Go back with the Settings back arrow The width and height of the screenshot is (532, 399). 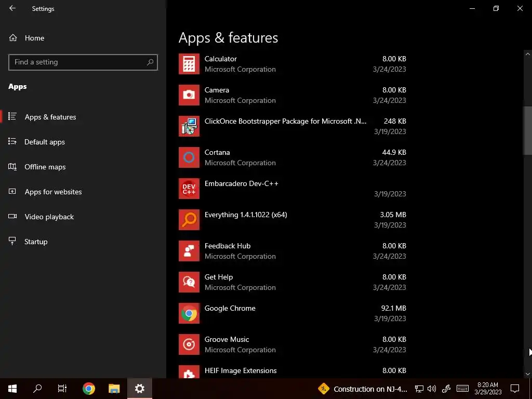(x=12, y=8)
